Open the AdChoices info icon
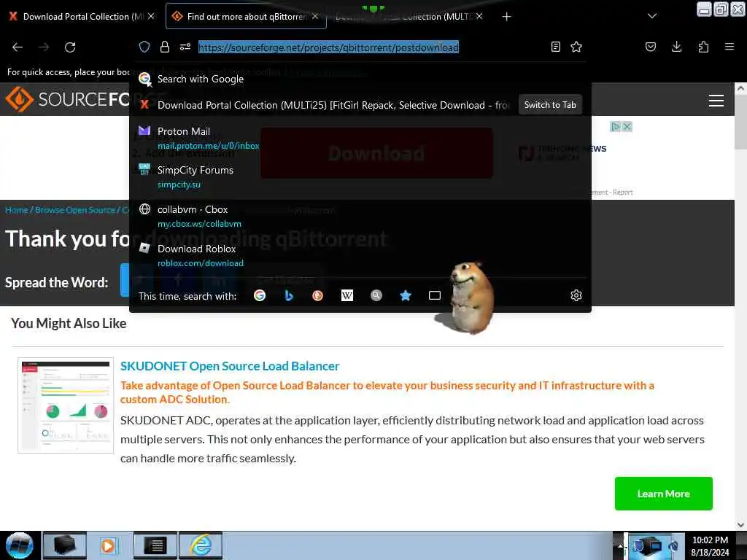 pyautogui.click(x=616, y=127)
